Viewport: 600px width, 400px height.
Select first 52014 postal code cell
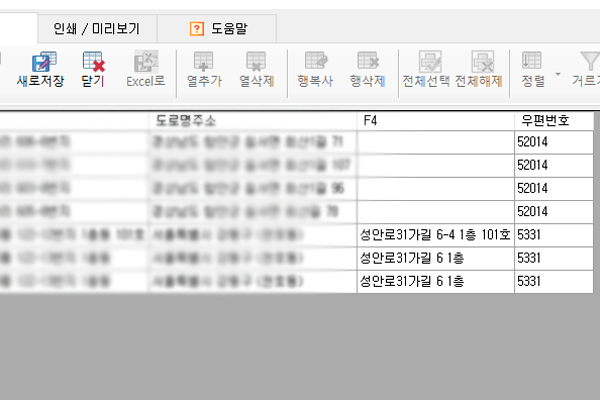[x=554, y=142]
